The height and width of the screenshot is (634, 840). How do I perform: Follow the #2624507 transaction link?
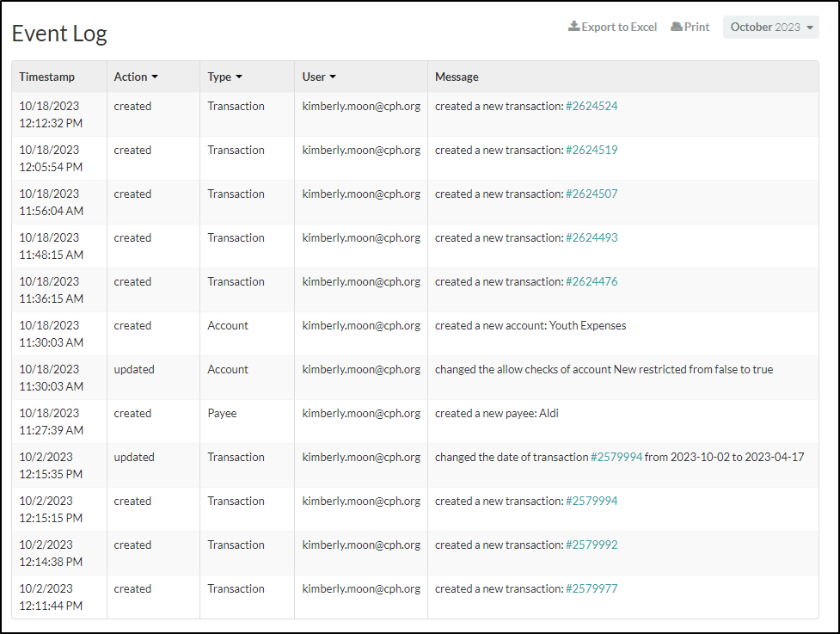pyautogui.click(x=592, y=194)
